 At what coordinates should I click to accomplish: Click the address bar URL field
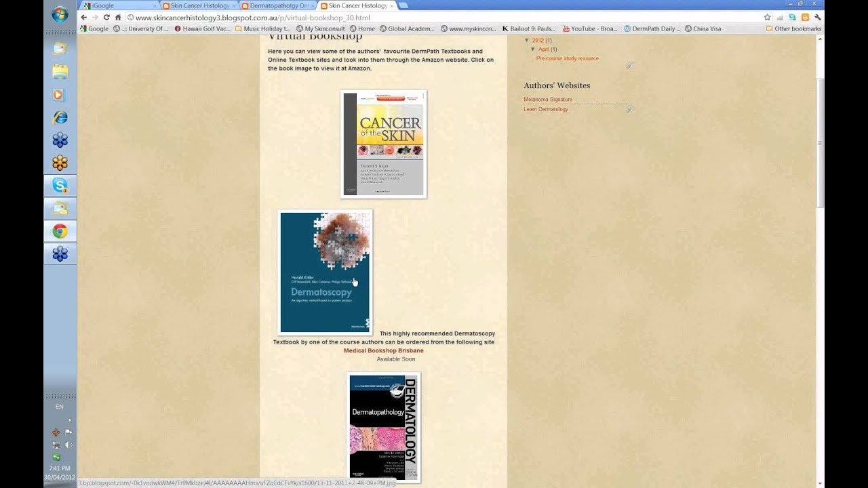coord(441,18)
